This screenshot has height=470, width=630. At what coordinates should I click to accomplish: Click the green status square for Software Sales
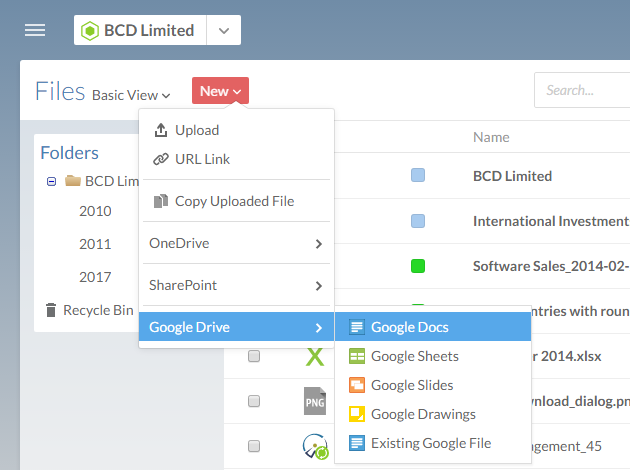(x=418, y=266)
